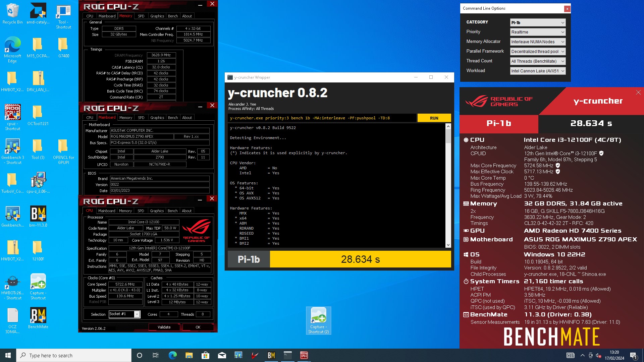644x362 pixels.
Task: Click the y-cruncher command line field
Action: 322,118
